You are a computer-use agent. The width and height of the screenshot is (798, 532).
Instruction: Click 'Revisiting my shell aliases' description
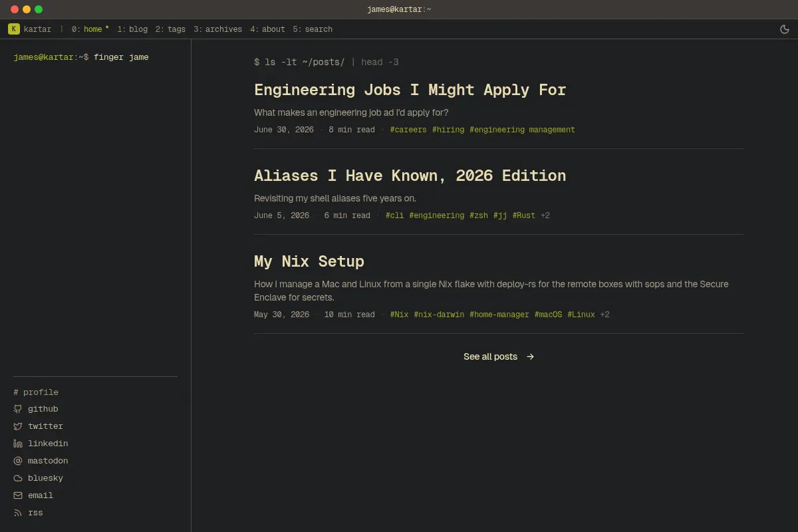coord(335,198)
